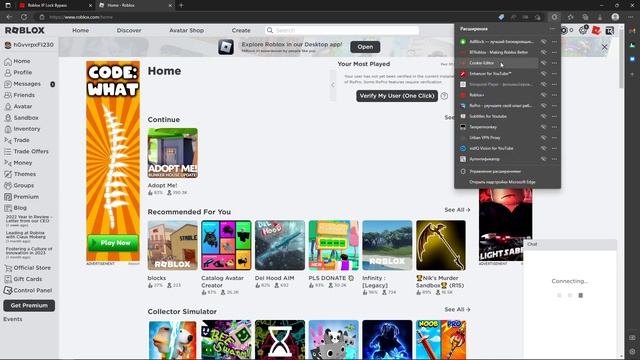Click the RoPro extension icon in header
This screenshot has width=640, height=360.
[610, 30]
